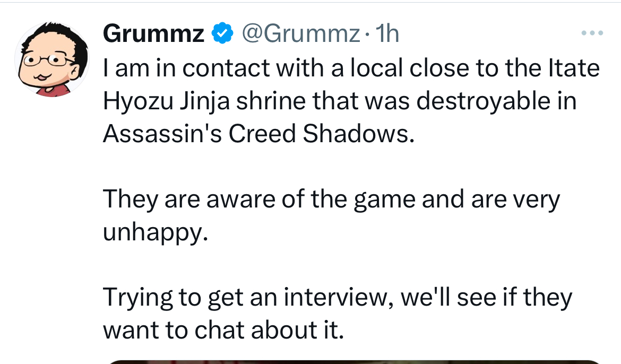
Task: Open the Grummz cartoon profile avatar
Action: tap(52, 59)
